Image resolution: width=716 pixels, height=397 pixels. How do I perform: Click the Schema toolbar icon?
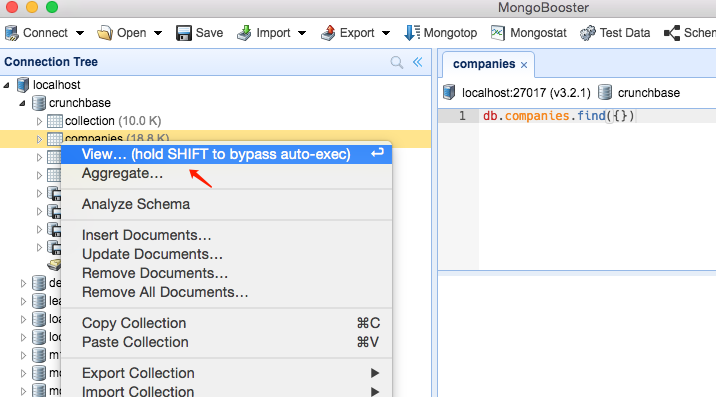pos(672,33)
